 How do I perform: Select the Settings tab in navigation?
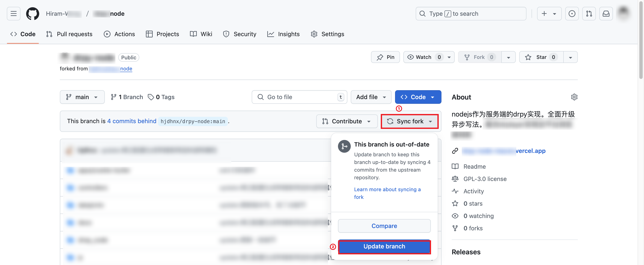coord(333,34)
